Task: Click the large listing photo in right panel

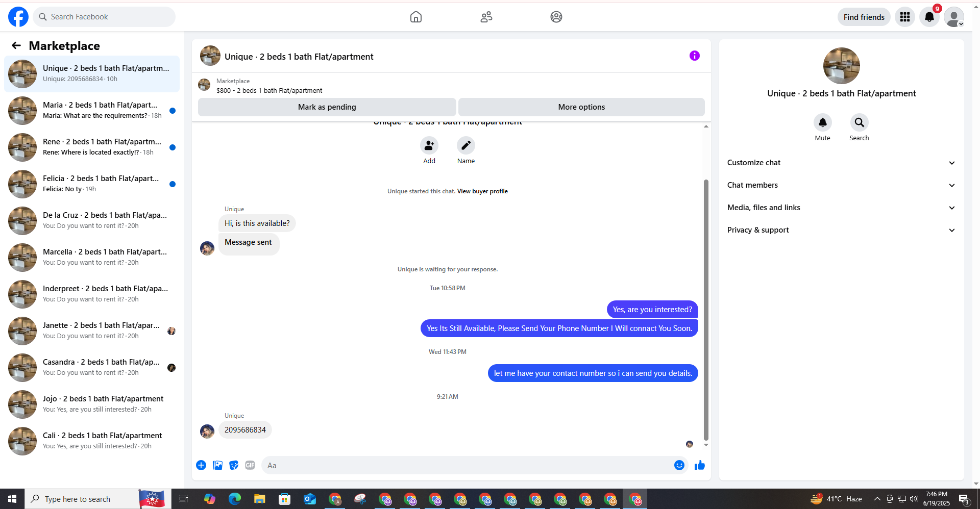Action: point(842,66)
